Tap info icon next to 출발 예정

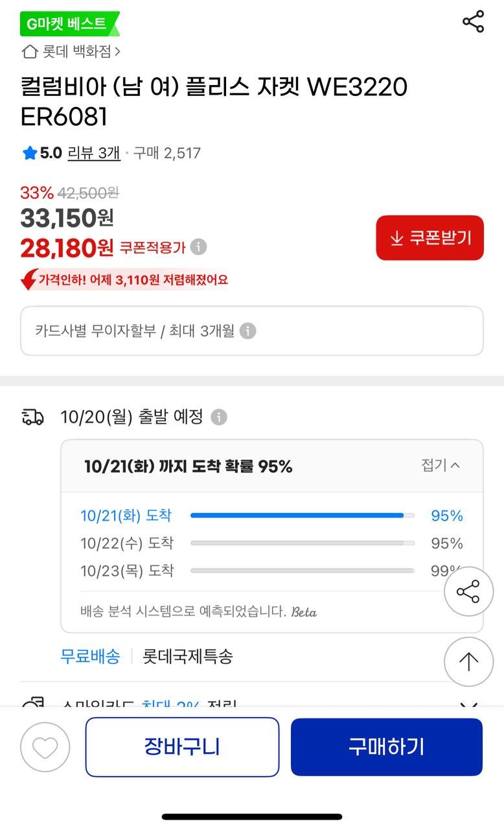coord(219,417)
